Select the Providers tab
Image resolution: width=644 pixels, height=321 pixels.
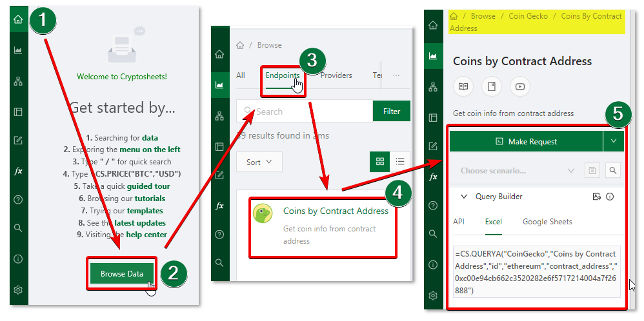coord(336,75)
